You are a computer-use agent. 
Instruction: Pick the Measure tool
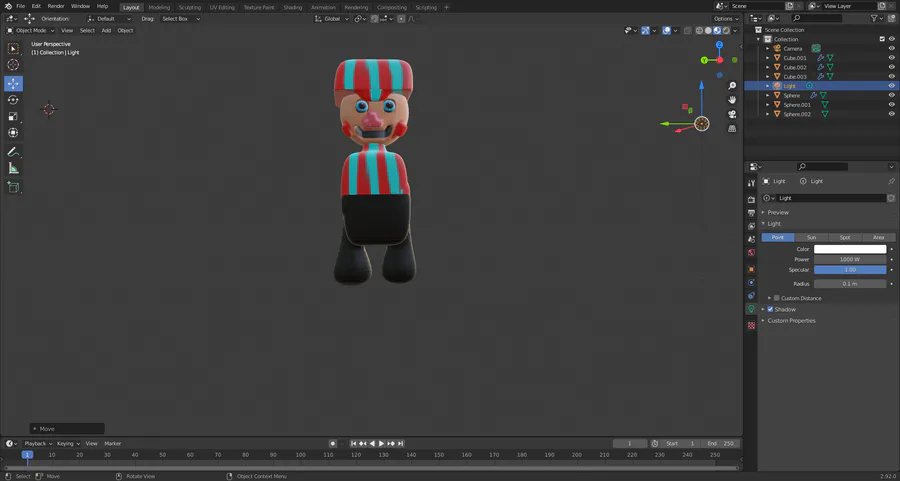tap(13, 168)
